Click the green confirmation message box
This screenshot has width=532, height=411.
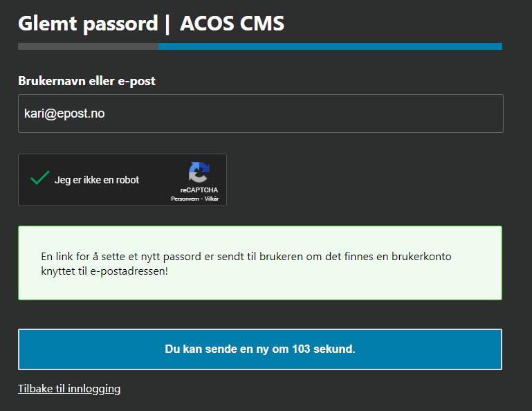260,263
